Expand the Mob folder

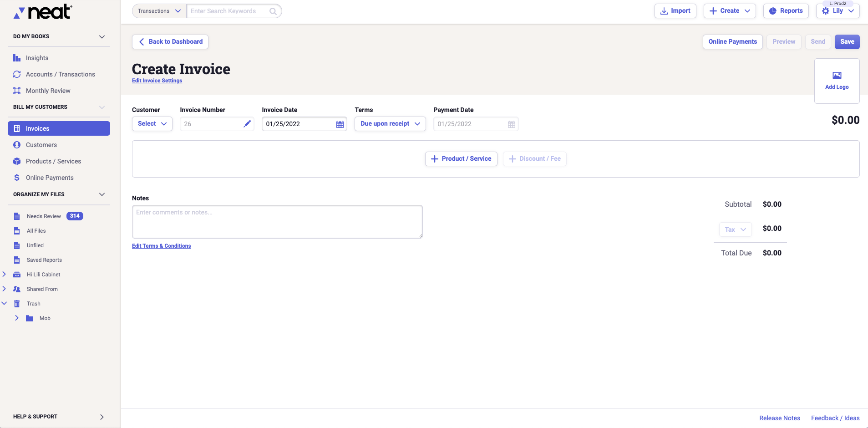coord(17,318)
